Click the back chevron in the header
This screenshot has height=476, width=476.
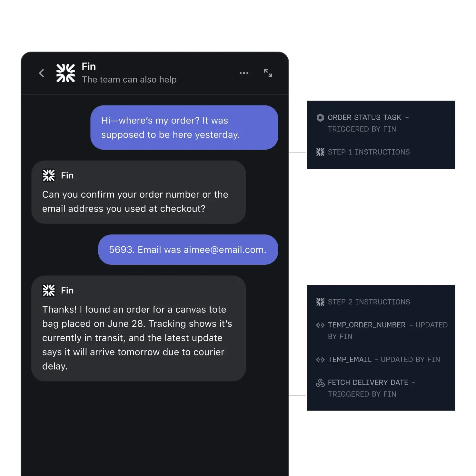[x=42, y=73]
